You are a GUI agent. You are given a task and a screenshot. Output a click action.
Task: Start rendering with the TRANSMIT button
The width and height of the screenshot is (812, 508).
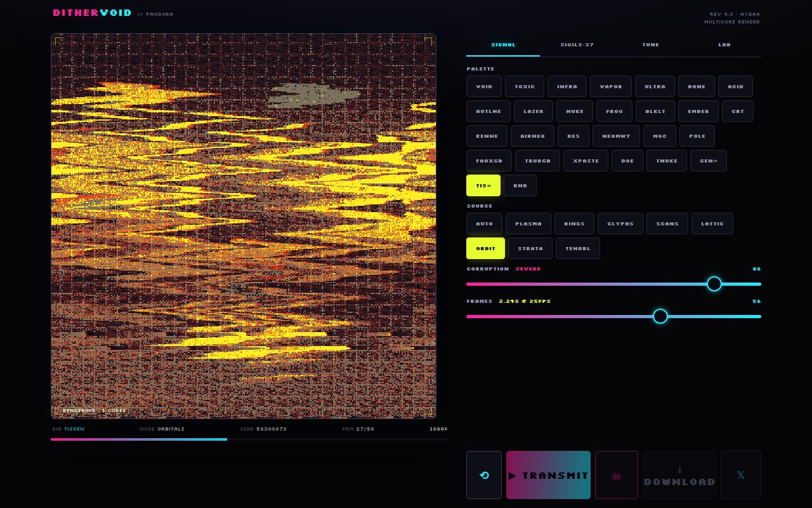[548, 475]
